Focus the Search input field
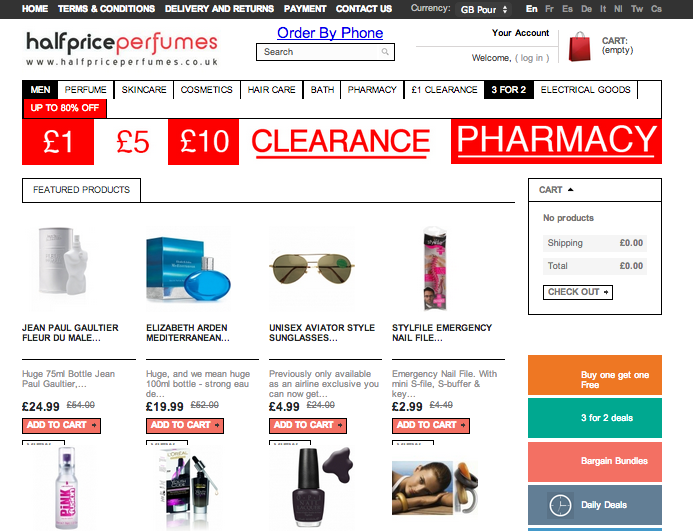693x531 pixels. pyautogui.click(x=325, y=52)
